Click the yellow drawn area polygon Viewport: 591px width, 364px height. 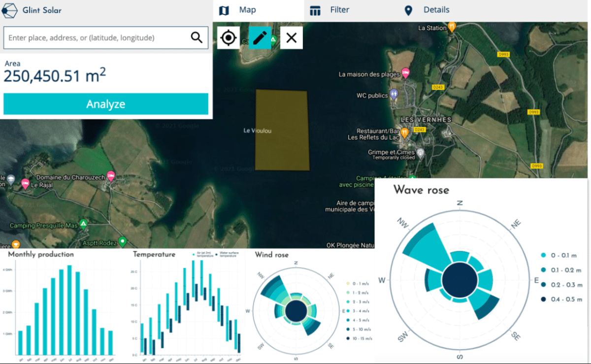tap(282, 131)
